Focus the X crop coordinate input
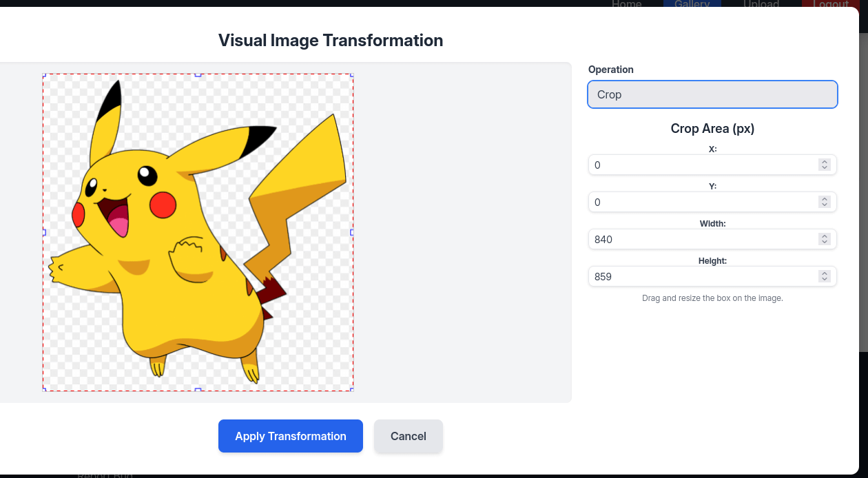Screen dimensions: 868x478 click(x=703, y=165)
